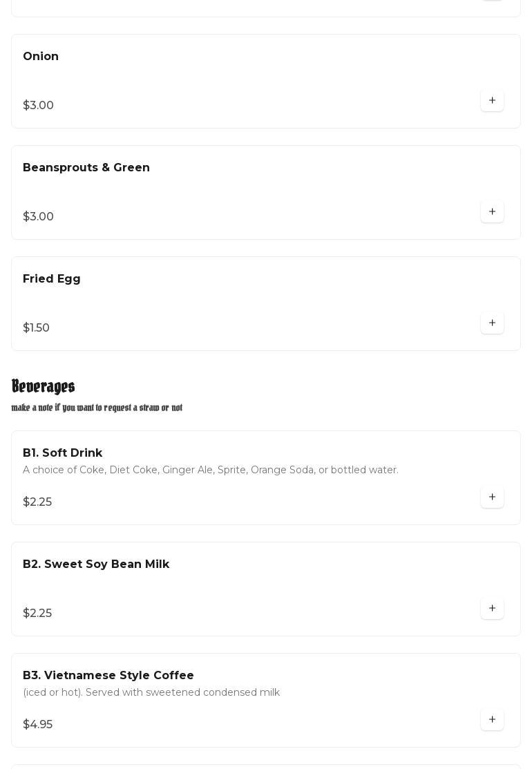This screenshot has height=769, width=532.
Task: Add Vietnamese Style Coffee via plus icon
Action: click(x=492, y=720)
